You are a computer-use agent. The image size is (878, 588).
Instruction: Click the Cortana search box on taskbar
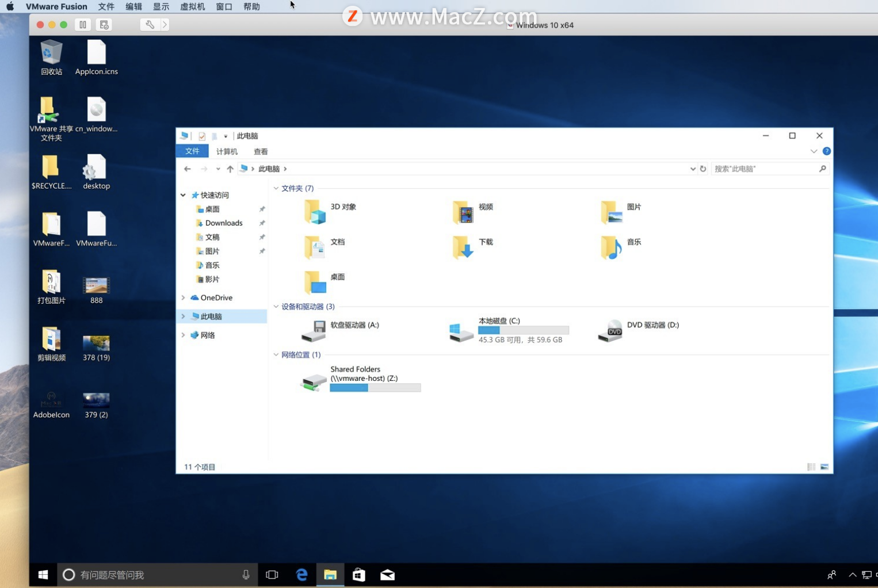[156, 575]
